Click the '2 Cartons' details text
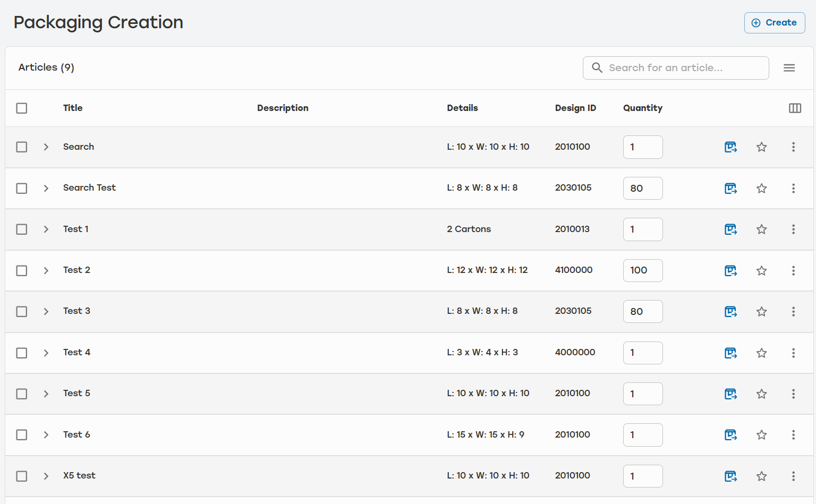The width and height of the screenshot is (816, 504). point(469,229)
